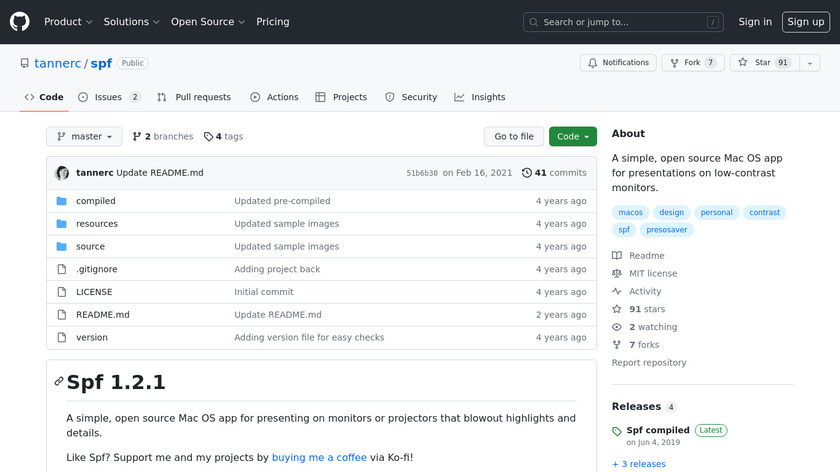This screenshot has height=472, width=840.
Task: Click the Go to file button
Action: point(514,137)
